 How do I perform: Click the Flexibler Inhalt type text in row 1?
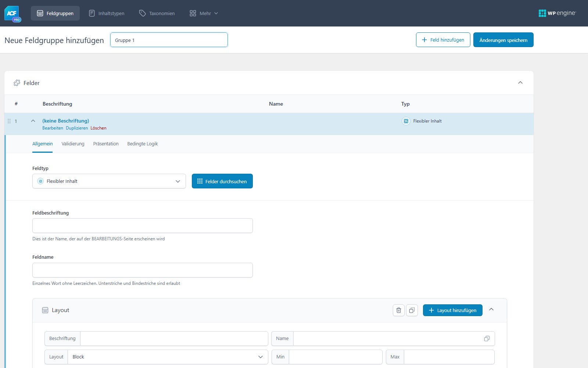(427, 121)
